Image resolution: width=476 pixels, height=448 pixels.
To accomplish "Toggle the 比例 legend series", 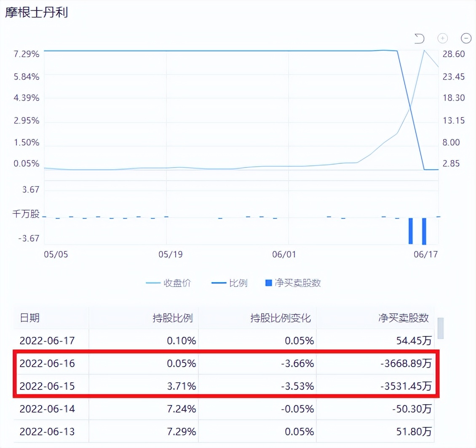I will pos(230,283).
